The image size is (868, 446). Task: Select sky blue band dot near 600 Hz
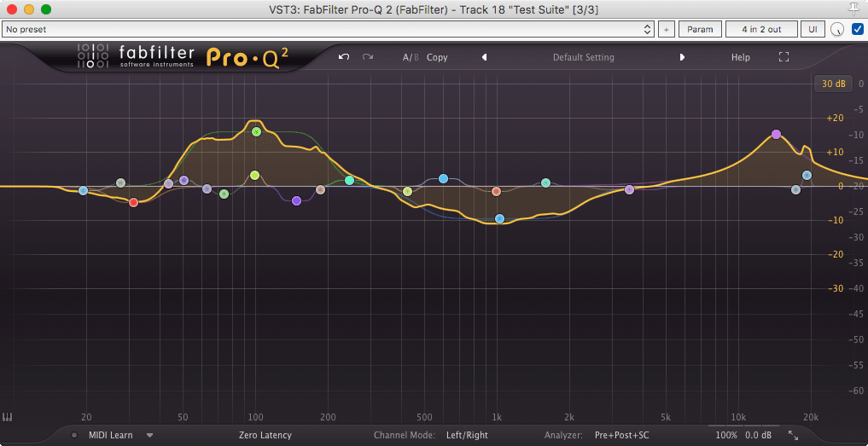(444, 178)
